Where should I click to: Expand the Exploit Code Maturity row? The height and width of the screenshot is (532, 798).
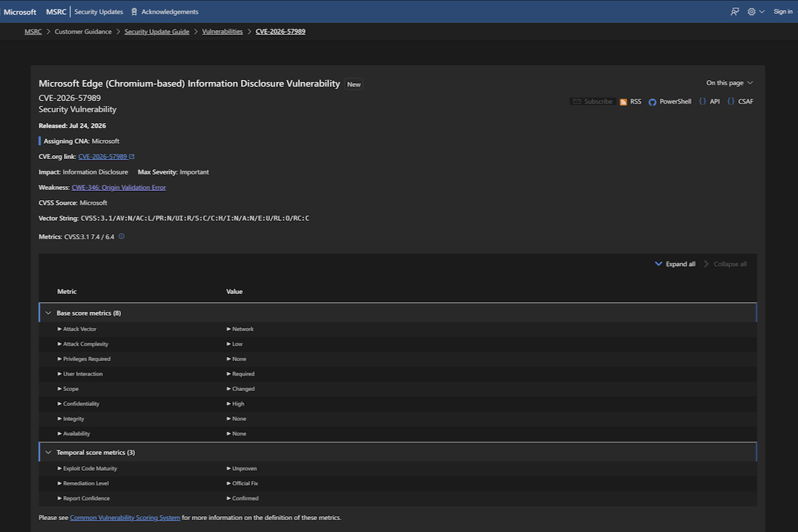[87, 469]
